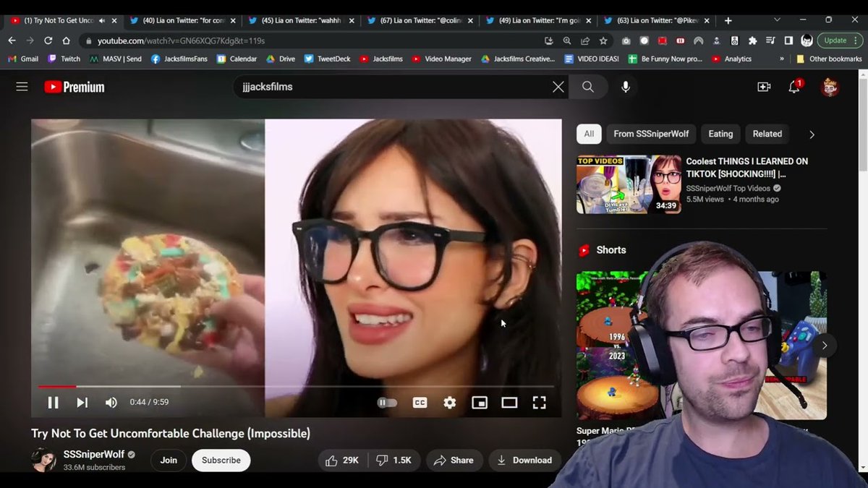The width and height of the screenshot is (868, 488).
Task: Activate theater mode
Action: (509, 402)
